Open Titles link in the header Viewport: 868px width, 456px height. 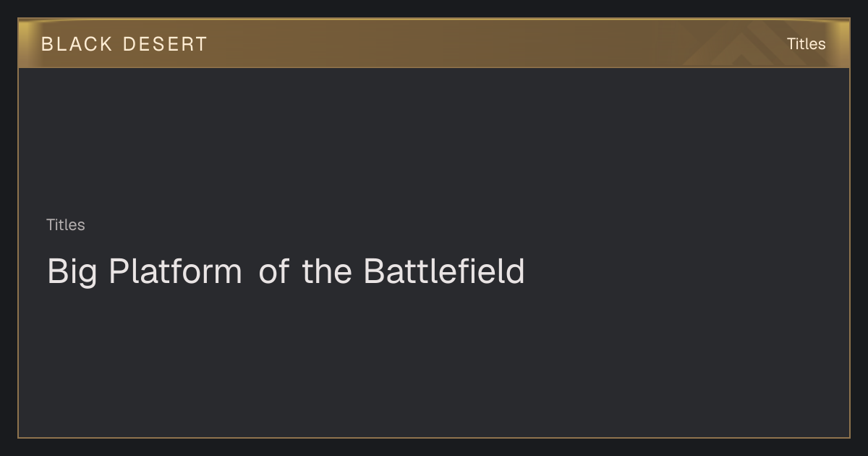806,44
